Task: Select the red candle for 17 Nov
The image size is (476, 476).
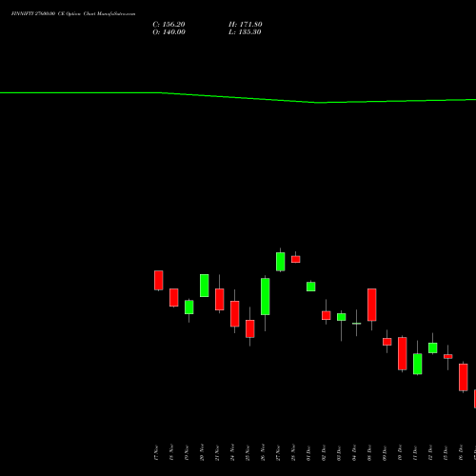Action: [x=159, y=281]
